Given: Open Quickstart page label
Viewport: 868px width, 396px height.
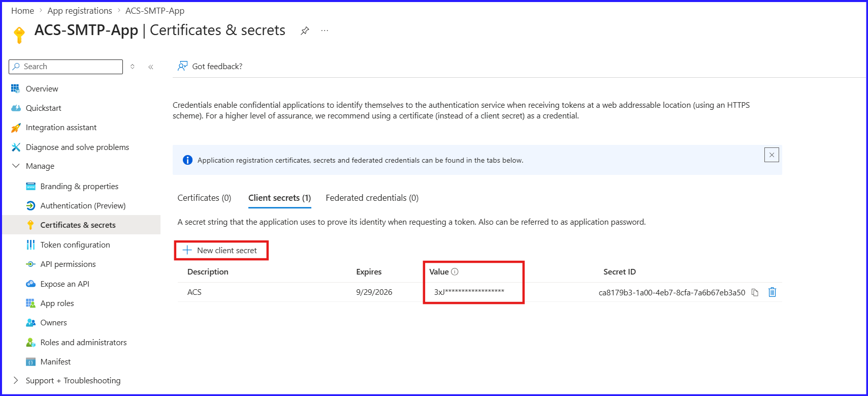Looking at the screenshot, I should coord(44,108).
